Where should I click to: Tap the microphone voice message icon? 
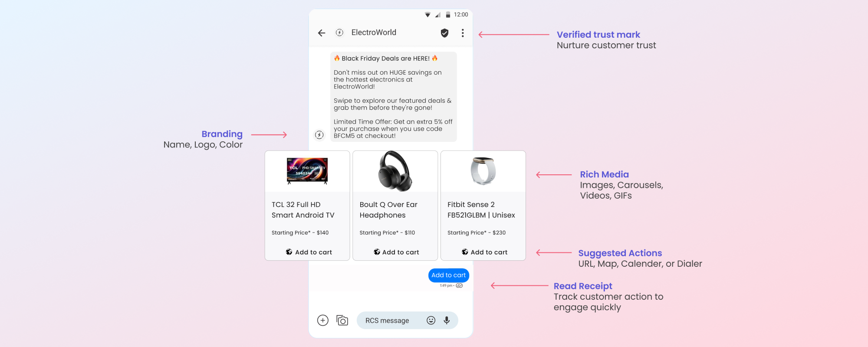[x=447, y=320]
